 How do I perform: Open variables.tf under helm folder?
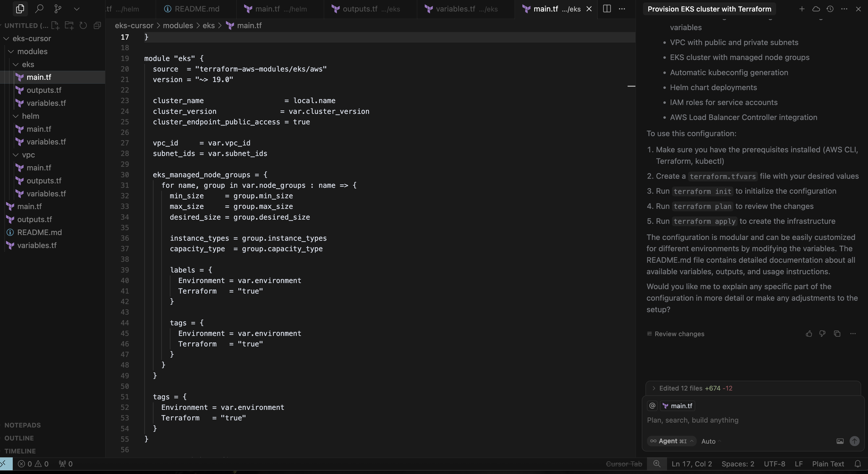click(46, 142)
